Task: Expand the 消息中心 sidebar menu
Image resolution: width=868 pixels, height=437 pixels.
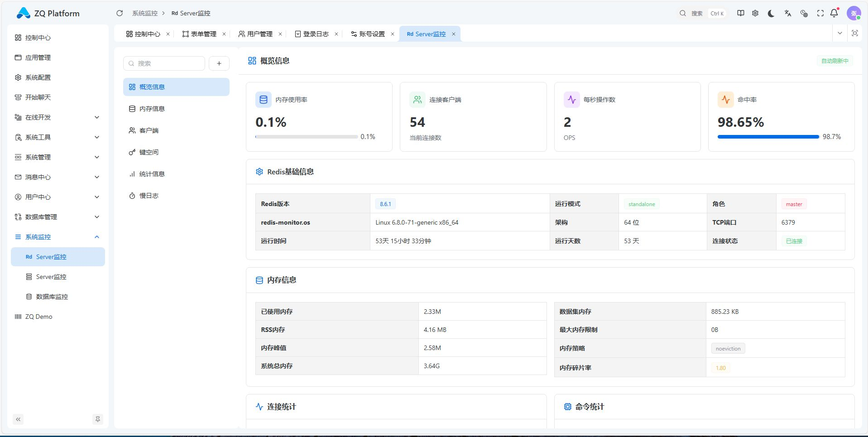Action: pos(58,177)
